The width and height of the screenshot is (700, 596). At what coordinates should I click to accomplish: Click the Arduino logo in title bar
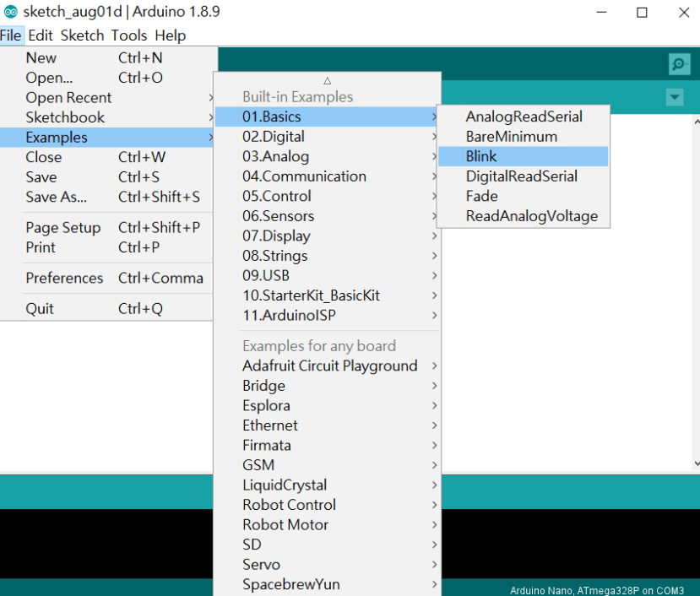(11, 12)
